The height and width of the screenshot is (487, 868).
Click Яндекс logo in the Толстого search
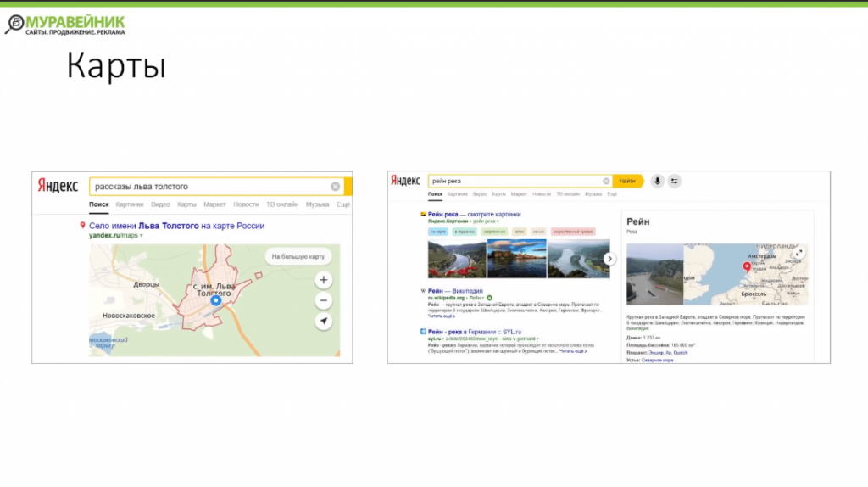tap(58, 186)
